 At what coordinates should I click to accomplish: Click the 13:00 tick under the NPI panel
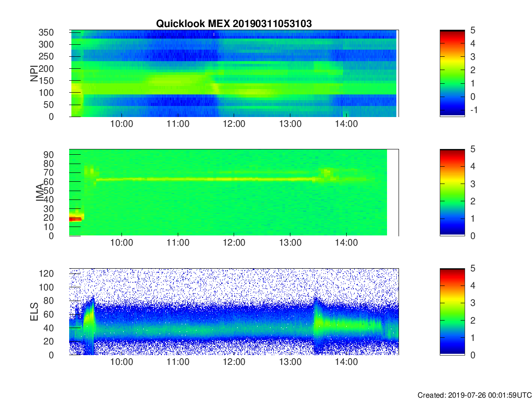point(290,124)
